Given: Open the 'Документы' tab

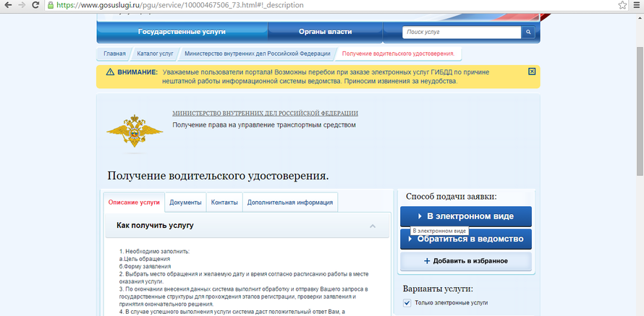Looking at the screenshot, I should 185,202.
